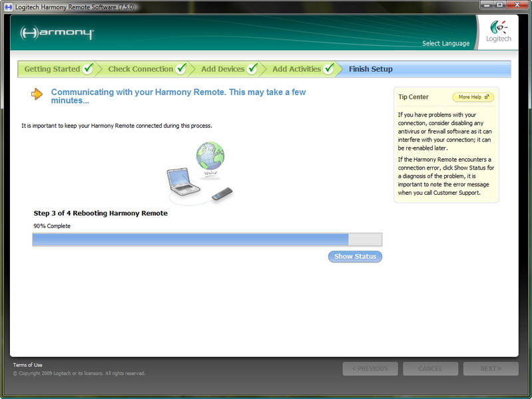Click the Harmony logo in header
Screen dimensions: 532x399
click(57, 33)
